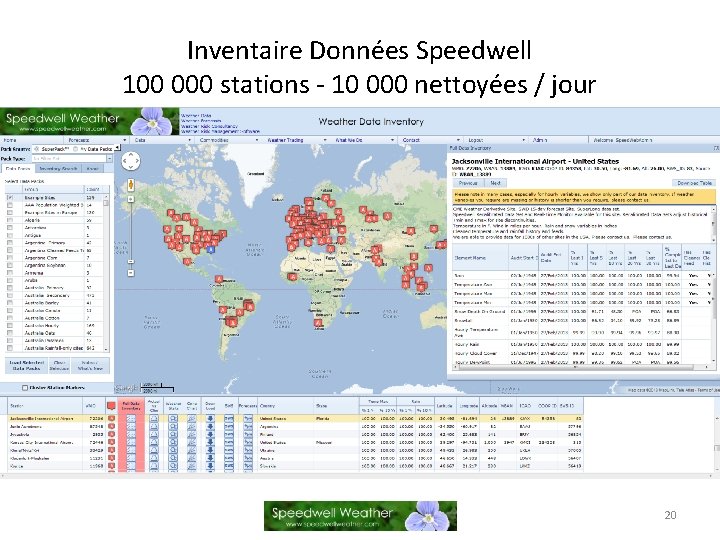Click Load Selected Data Packs button
Viewport: 720px width, 540px height.
click(27, 366)
